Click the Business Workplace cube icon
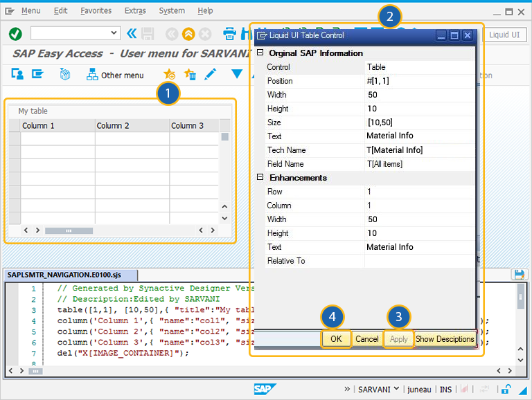The height and width of the screenshot is (400, 532). click(65, 74)
